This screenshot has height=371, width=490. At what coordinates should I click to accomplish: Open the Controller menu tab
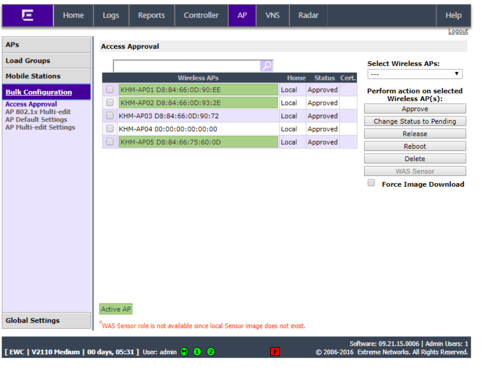(201, 15)
